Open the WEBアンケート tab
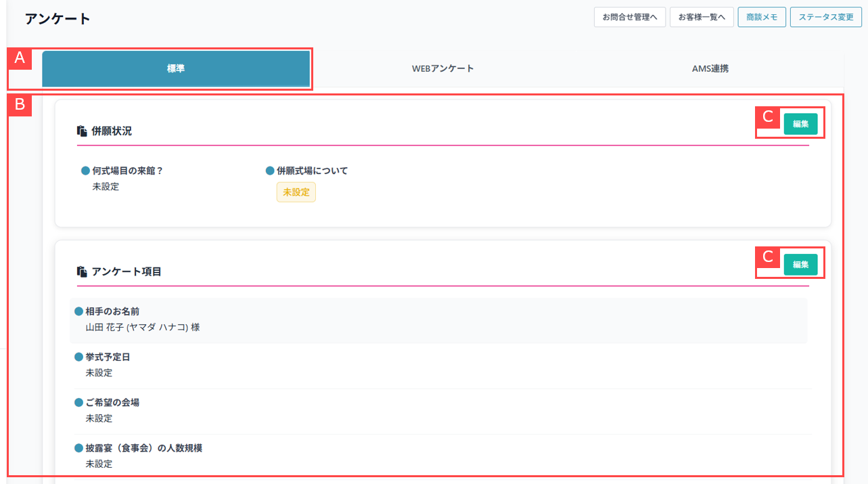The image size is (868, 484). pyautogui.click(x=442, y=69)
